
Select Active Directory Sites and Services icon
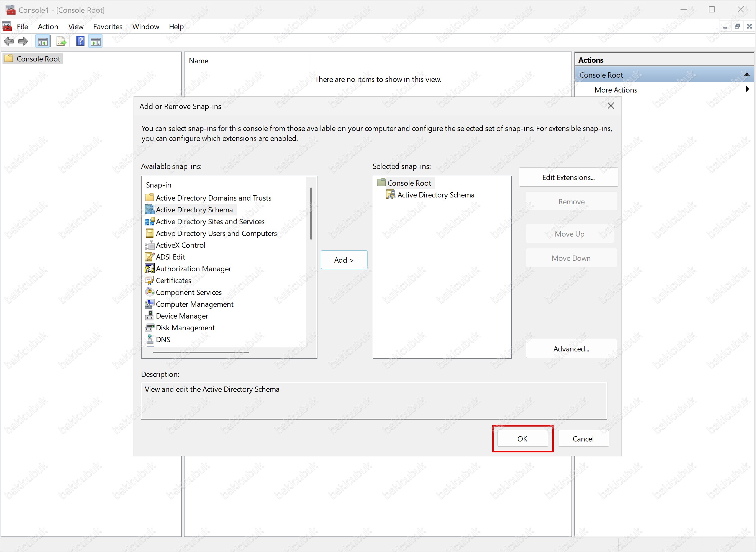150,221
